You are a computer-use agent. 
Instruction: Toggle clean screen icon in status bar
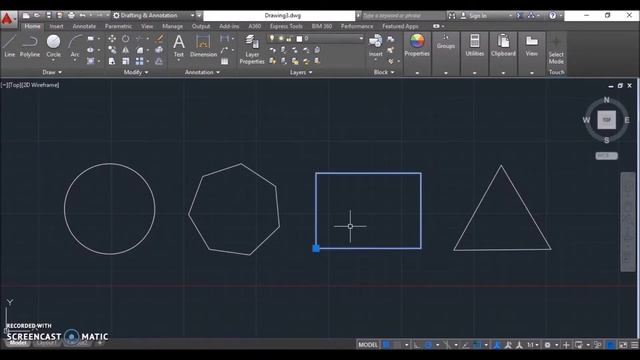click(623, 345)
